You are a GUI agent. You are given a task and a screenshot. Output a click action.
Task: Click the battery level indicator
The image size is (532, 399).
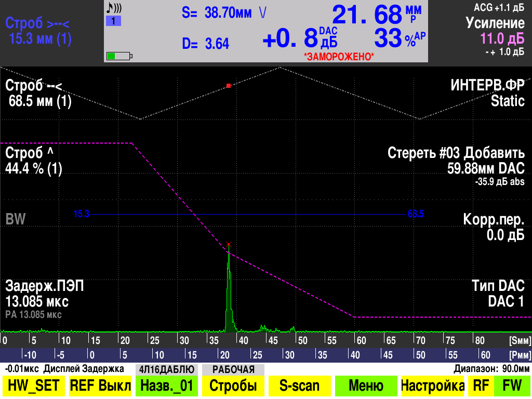[119, 56]
